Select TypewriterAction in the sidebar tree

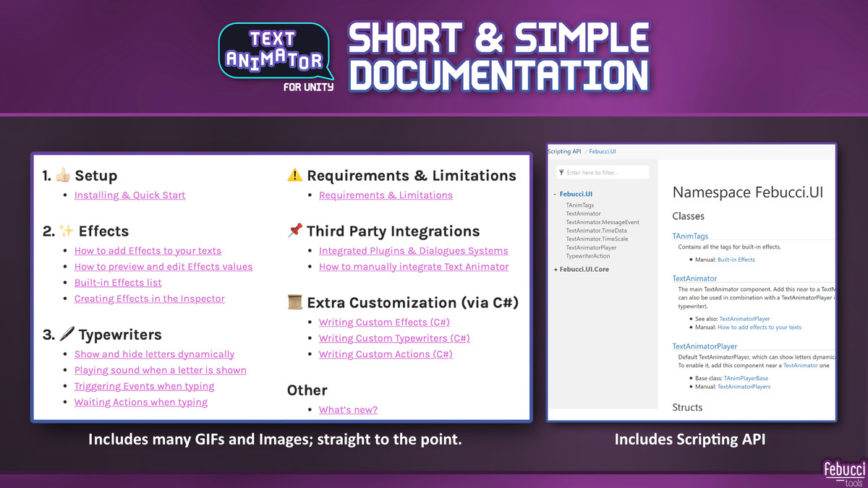[588, 256]
